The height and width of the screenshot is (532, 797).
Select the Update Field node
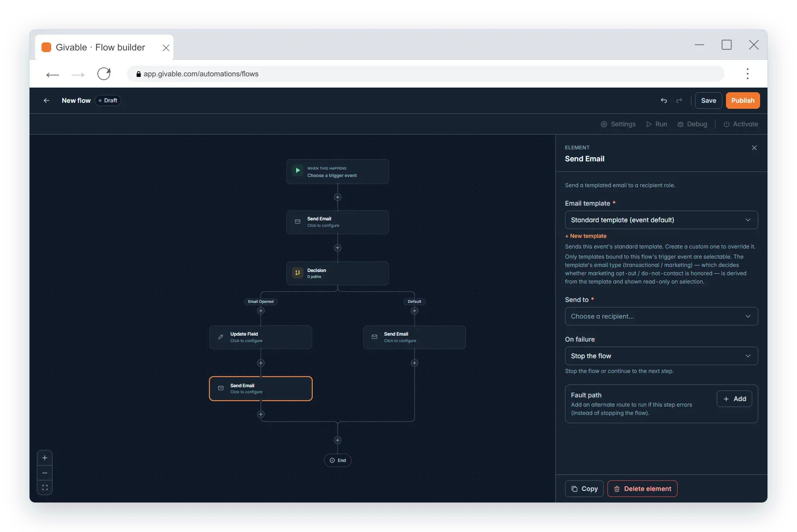point(261,337)
